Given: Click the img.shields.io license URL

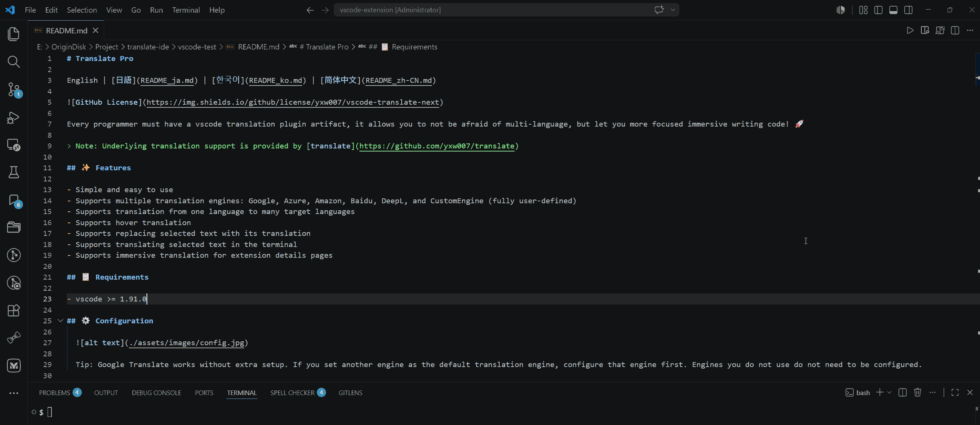Looking at the screenshot, I should tap(293, 102).
